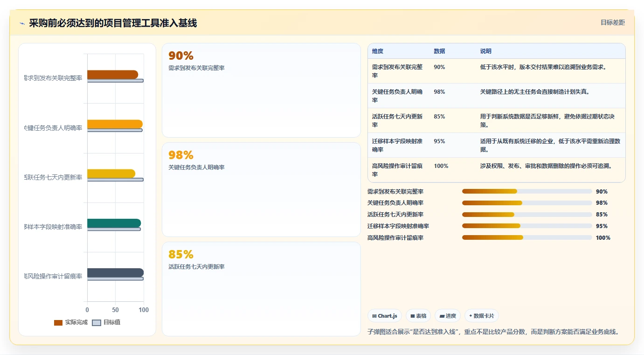This screenshot has width=644, height=355.
Task: Click the panel title 采购前必须达到的项目管理工具准入基线
Action: [113, 23]
